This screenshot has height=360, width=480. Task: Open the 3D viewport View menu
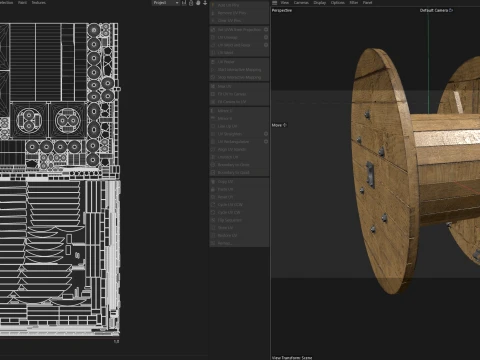[285, 3]
